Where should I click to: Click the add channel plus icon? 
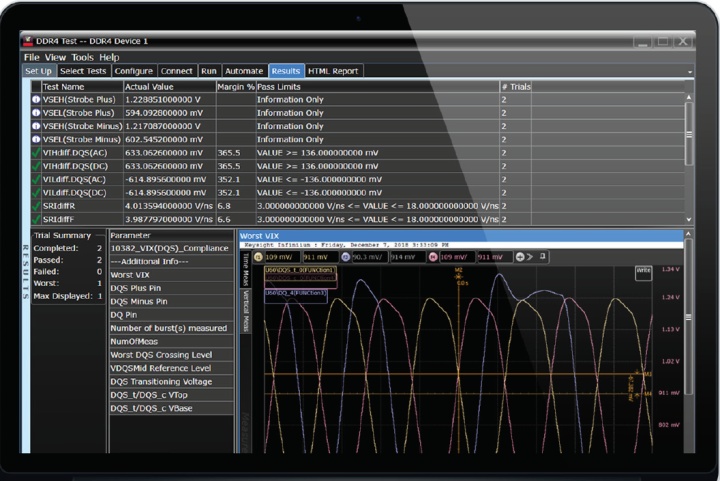pyautogui.click(x=520, y=257)
